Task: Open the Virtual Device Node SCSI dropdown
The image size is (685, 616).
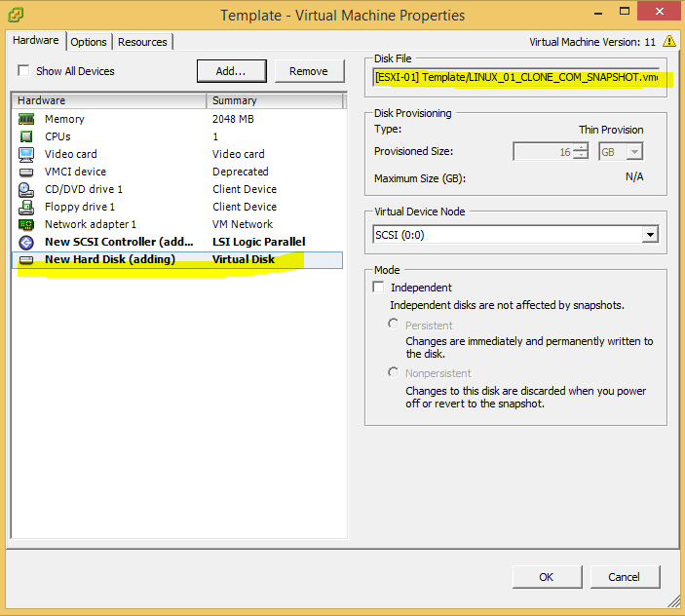Action: point(650,235)
